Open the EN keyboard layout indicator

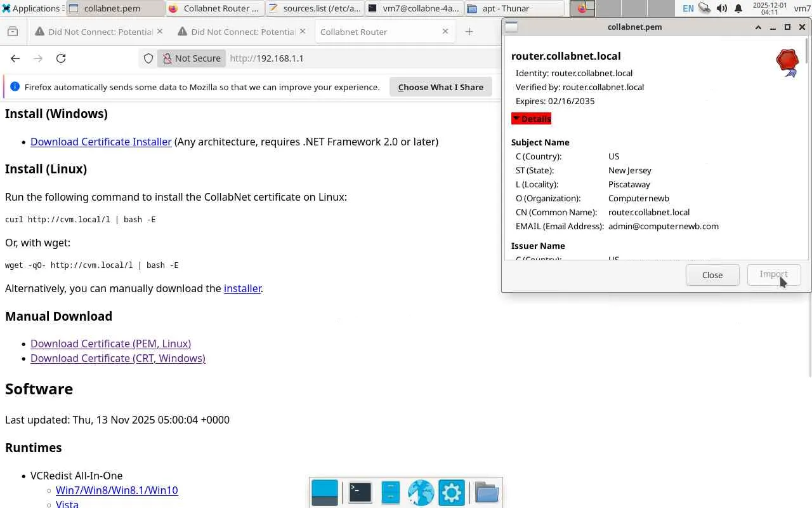click(x=688, y=8)
